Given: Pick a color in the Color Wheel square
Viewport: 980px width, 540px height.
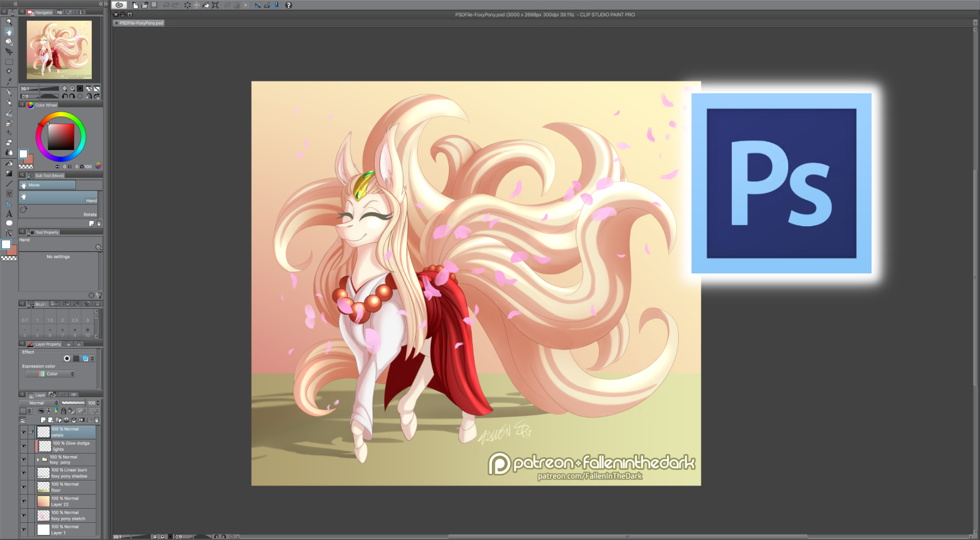Looking at the screenshot, I should click(61, 137).
